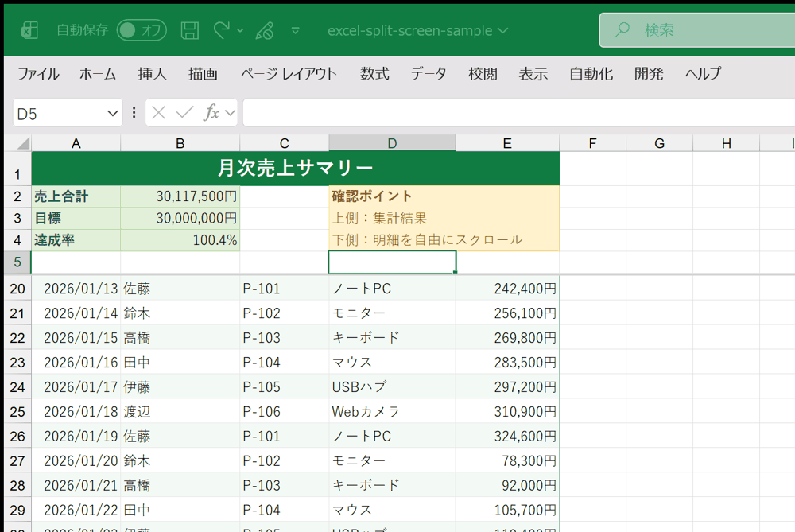The width and height of the screenshot is (795, 532).
Task: Switch to the 開発 tab
Action: click(x=649, y=74)
